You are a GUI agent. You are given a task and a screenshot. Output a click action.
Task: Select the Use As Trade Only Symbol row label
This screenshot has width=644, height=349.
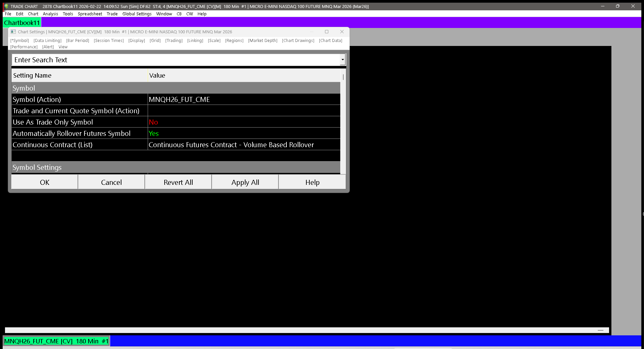pos(80,122)
